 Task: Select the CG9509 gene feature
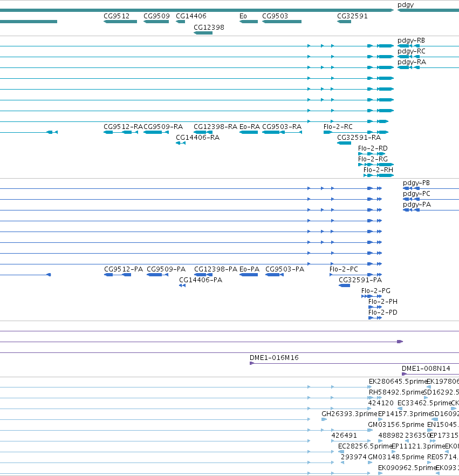pos(156,22)
